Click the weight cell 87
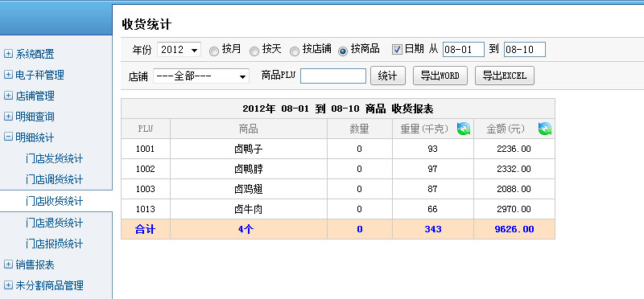644x299 pixels. (x=433, y=189)
